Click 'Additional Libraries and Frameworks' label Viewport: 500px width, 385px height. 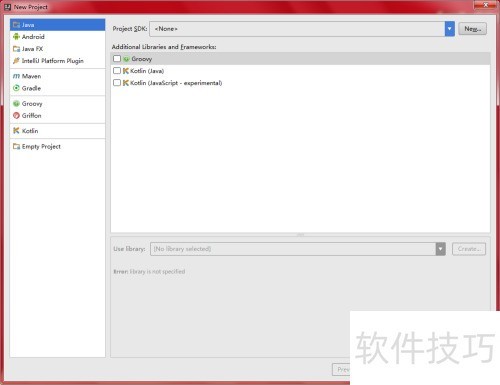click(164, 47)
